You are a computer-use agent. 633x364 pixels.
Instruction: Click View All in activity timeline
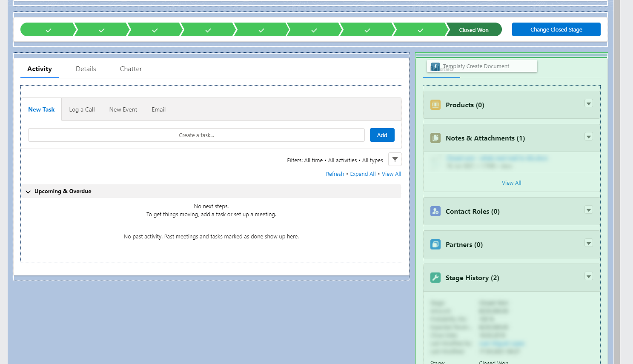(391, 174)
